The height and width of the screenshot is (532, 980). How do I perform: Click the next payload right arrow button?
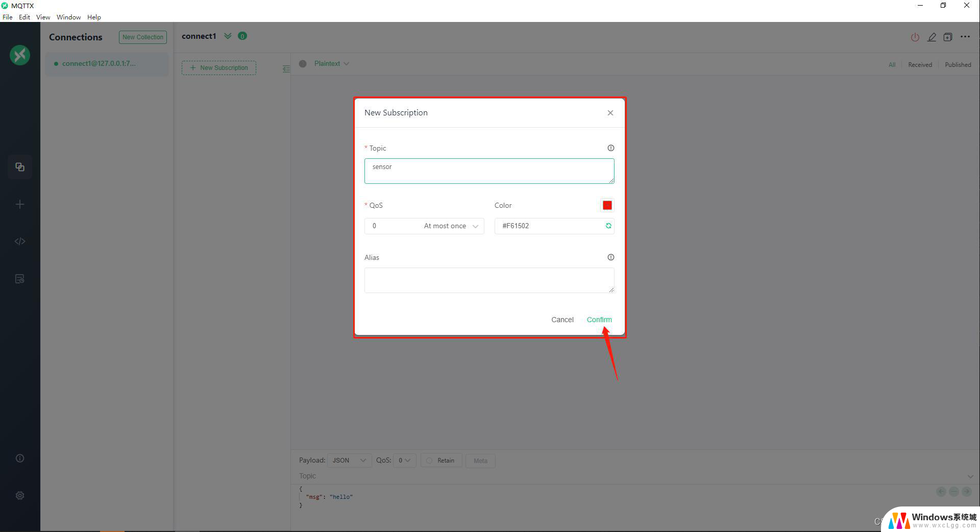tap(967, 492)
